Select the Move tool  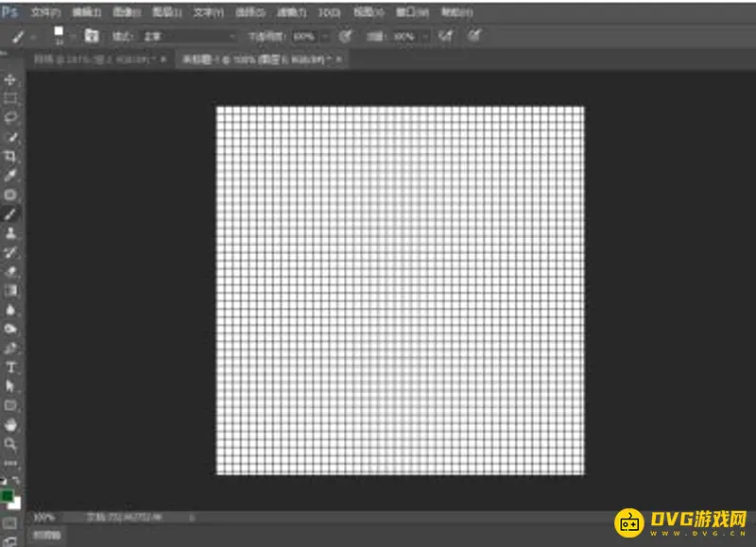point(10,79)
